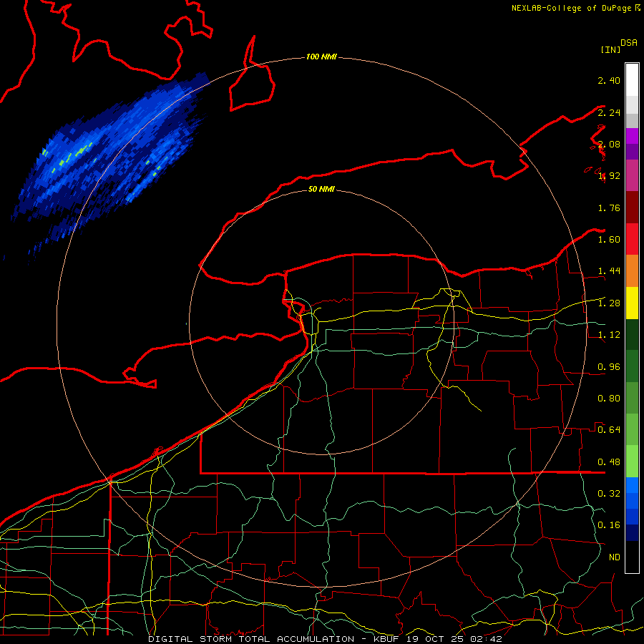
Task: Select the 1.92 legend value
Action: tap(609, 176)
